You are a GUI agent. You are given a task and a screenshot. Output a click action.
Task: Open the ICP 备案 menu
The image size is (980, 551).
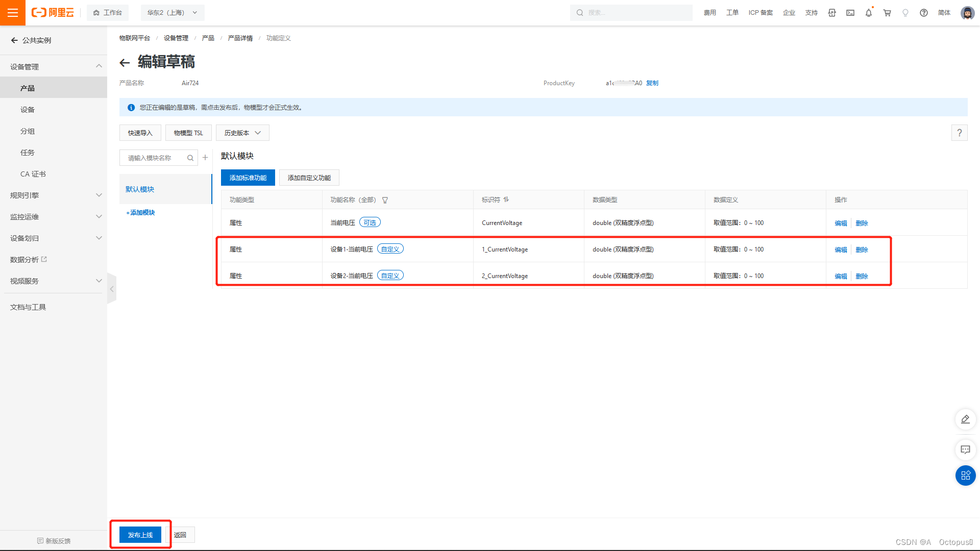tap(761, 13)
